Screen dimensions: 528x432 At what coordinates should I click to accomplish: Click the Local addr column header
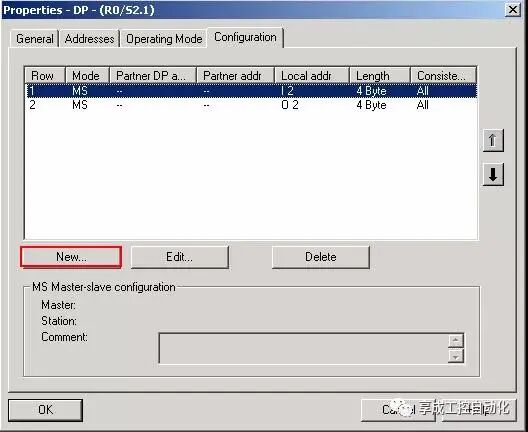(312, 75)
